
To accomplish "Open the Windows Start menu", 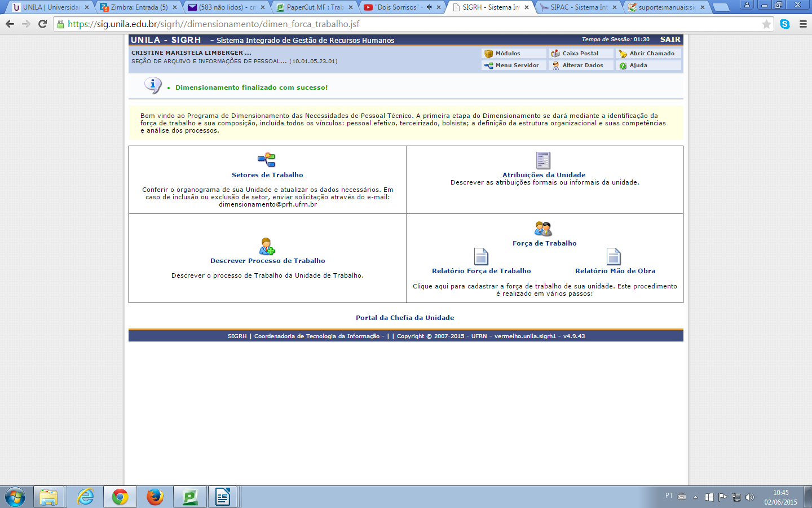I will pyautogui.click(x=15, y=497).
